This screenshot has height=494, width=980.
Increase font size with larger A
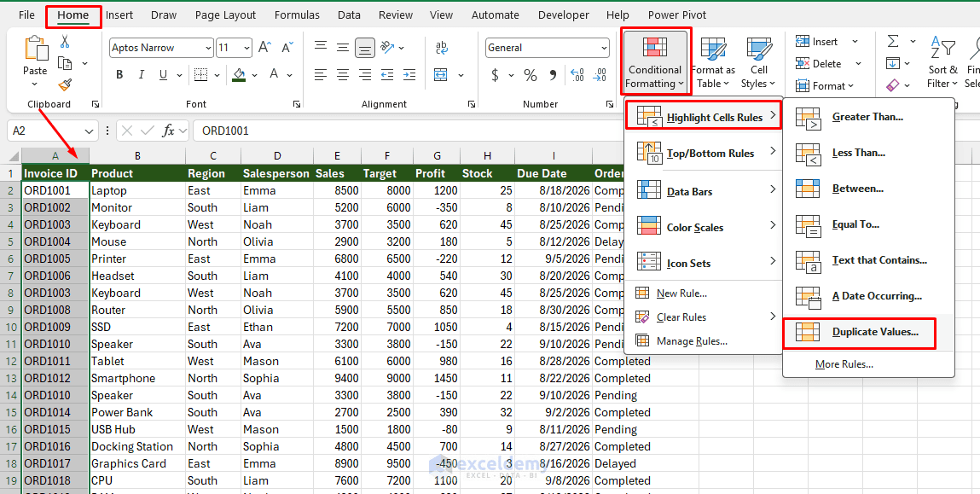[264, 48]
